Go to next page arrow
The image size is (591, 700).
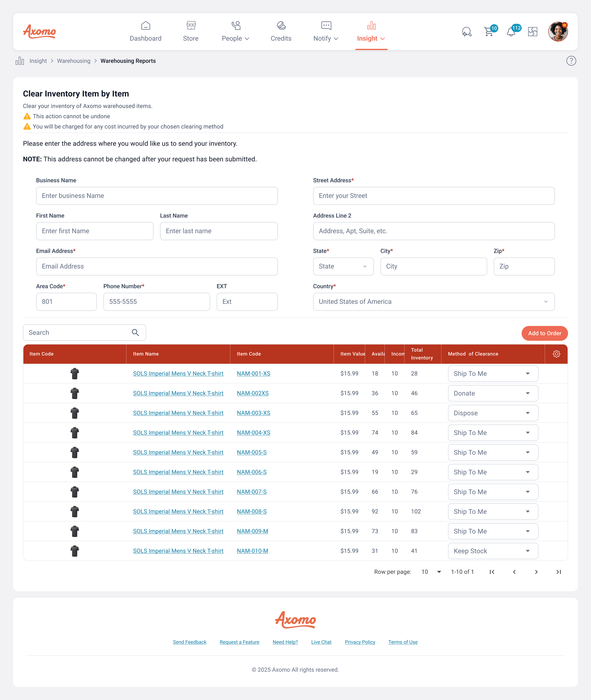point(536,572)
